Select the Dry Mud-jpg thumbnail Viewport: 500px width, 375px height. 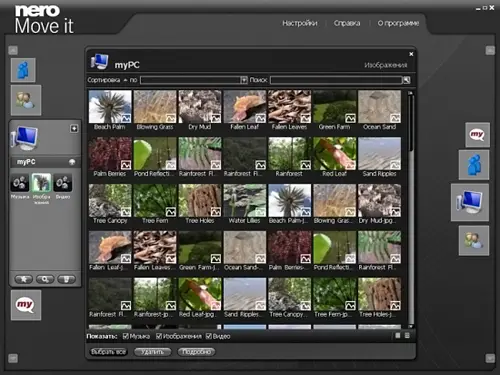(x=380, y=201)
